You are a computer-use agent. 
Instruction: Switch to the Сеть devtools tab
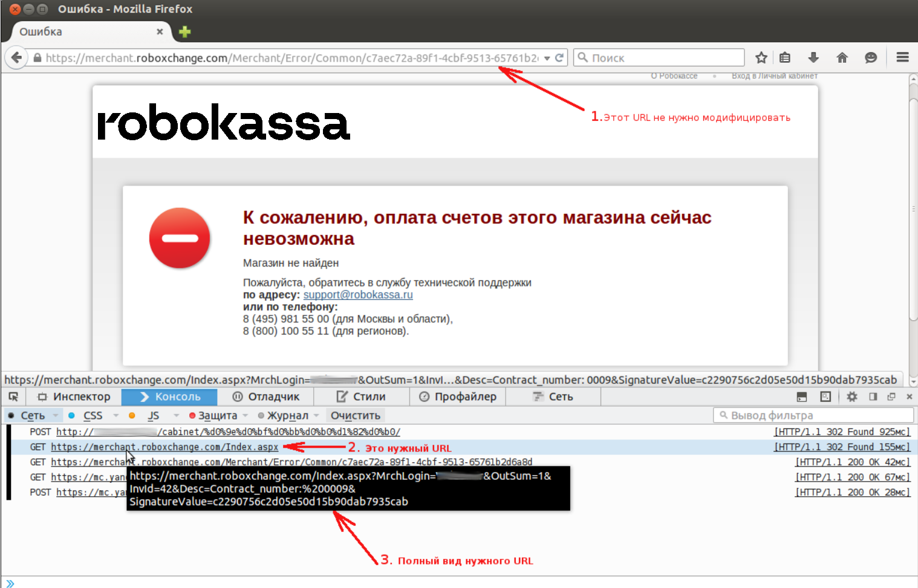coord(553,396)
